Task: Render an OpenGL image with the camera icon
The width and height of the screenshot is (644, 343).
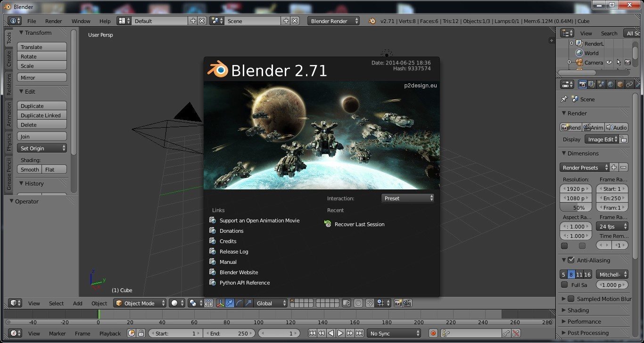Action: coord(398,303)
